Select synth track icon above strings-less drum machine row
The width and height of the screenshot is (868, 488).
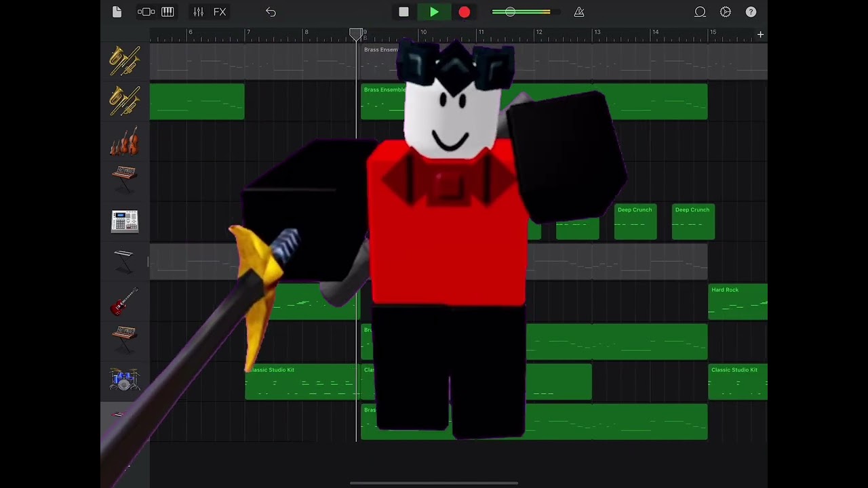[x=125, y=181]
